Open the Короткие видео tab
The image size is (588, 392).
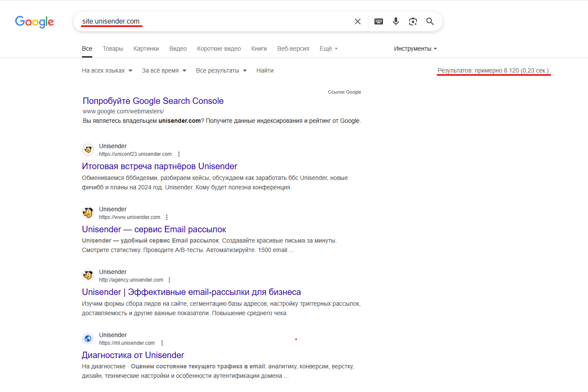pos(219,49)
